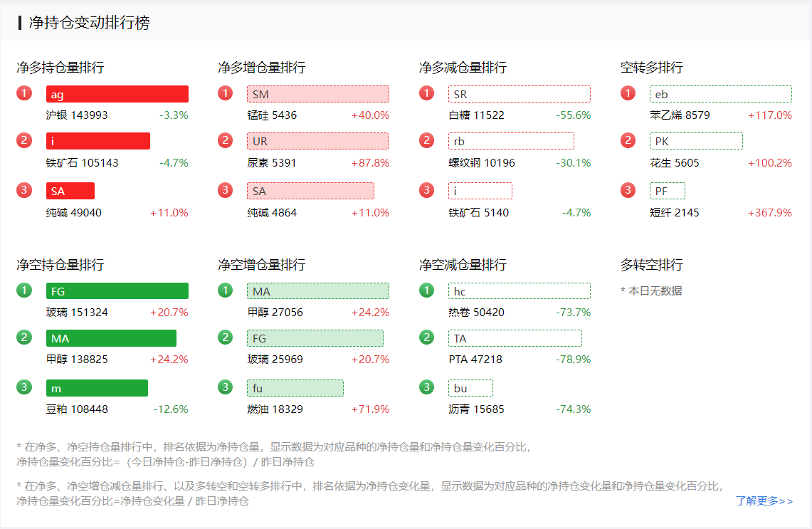Select green rank 1 badge beside hc 热卷
Viewport: 812px width, 529px height.
427,290
